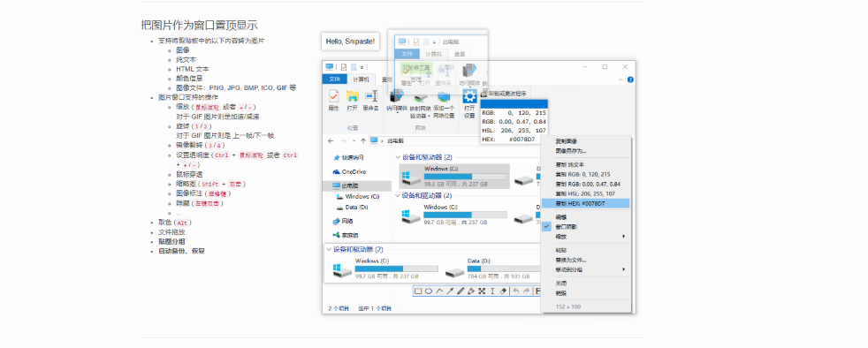This screenshot has height=348, width=868.
Task: Click usage bar of 99.3 GB Windows drive
Action: point(466,177)
